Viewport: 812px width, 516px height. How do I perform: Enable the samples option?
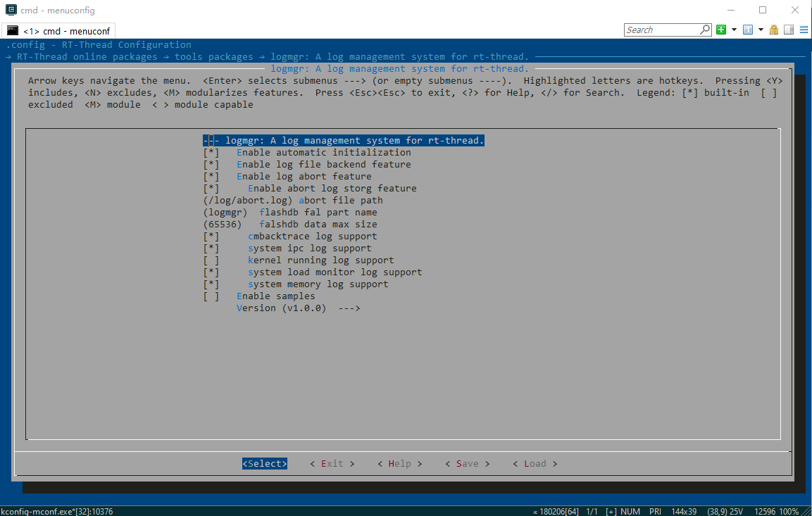[x=276, y=296]
